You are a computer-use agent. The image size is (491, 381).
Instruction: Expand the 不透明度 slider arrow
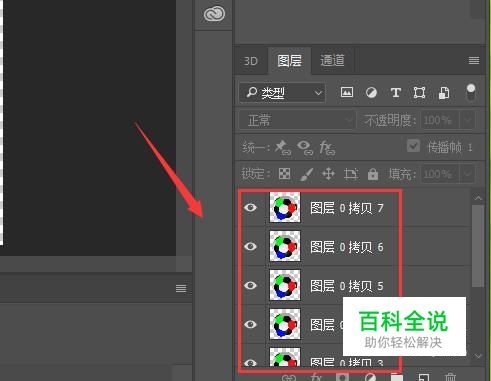467,120
